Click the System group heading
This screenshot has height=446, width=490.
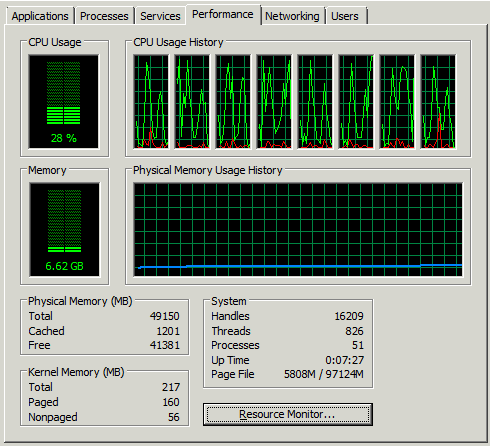(x=229, y=301)
